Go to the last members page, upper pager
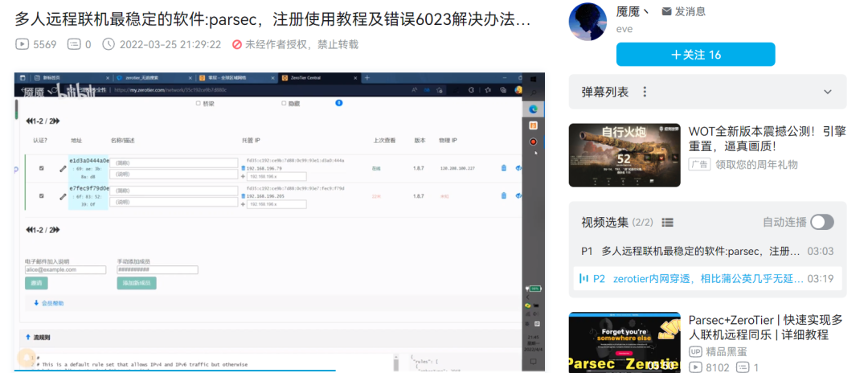868x373 pixels. 55,121
